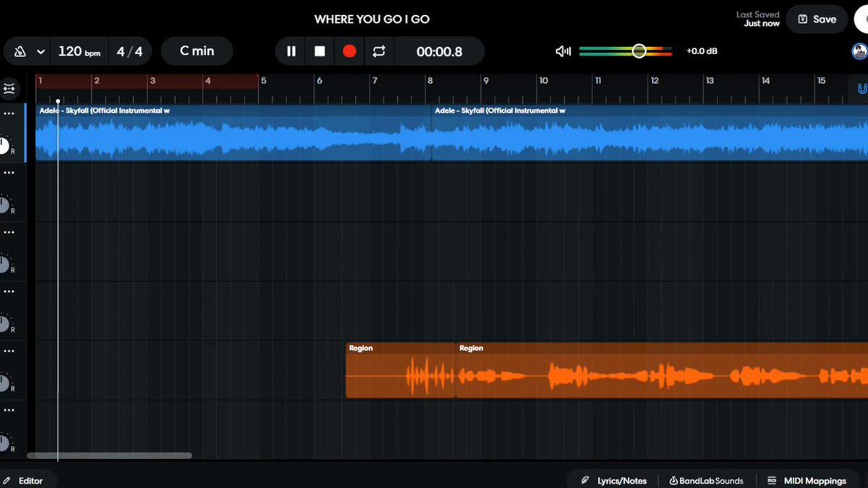Open the sixth track's three-dot menu
868x488 pixels.
tap(9, 410)
